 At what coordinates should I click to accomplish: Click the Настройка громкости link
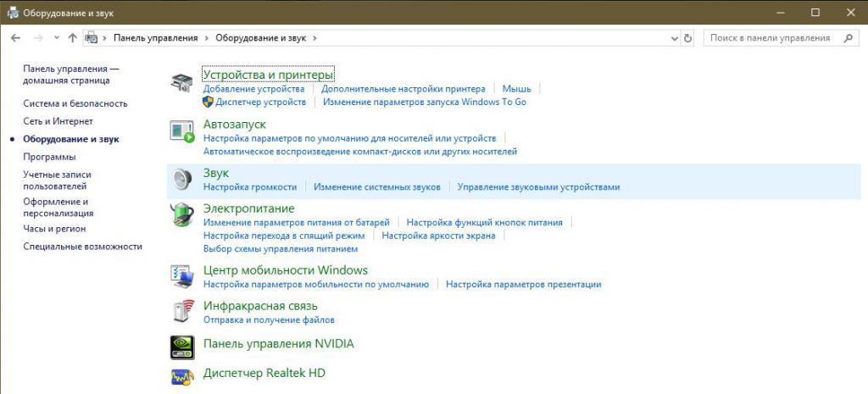click(250, 186)
